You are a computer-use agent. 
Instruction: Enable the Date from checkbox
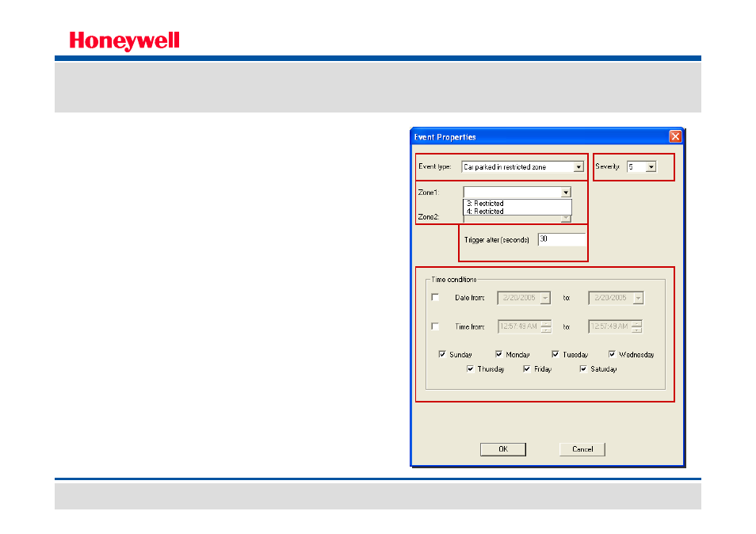tap(435, 297)
